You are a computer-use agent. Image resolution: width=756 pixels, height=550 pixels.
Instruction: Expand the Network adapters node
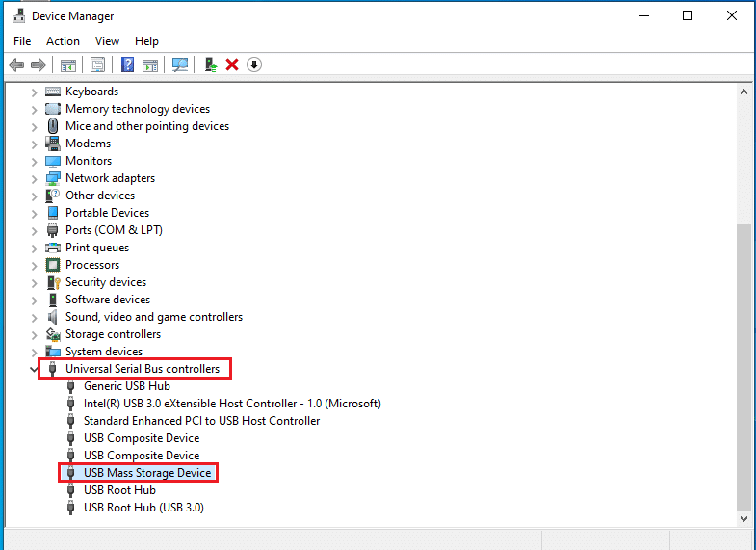click(x=35, y=179)
